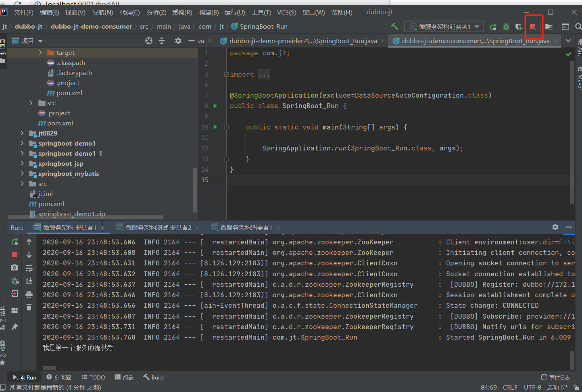This screenshot has width=582, height=392.
Task: Toggle the 2:收藏 favorites tool window
Action: click(3, 352)
